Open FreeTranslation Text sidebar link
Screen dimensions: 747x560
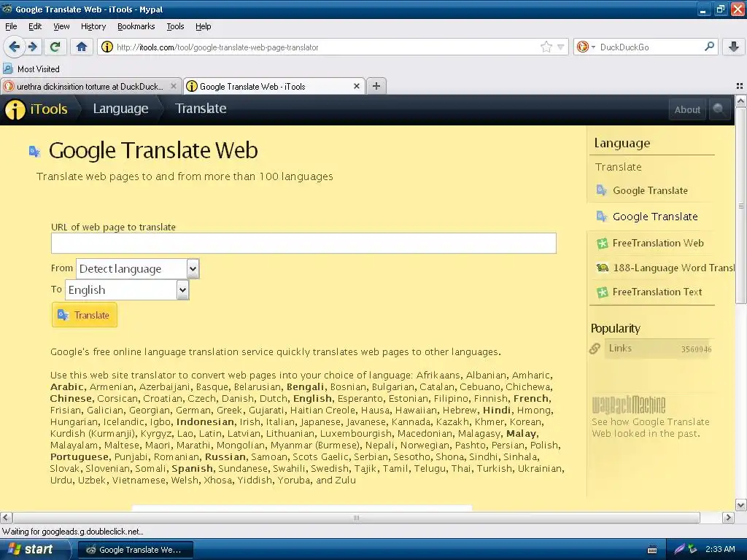click(657, 292)
